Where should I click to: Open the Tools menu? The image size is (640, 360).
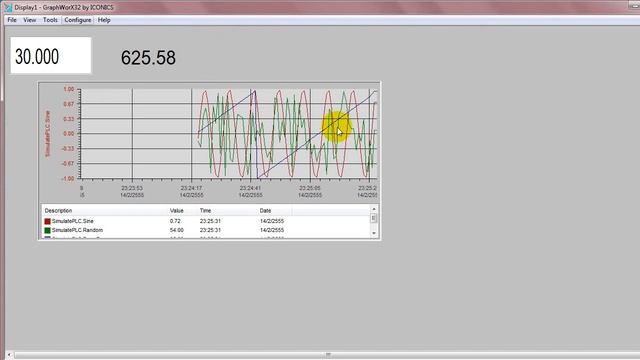pos(50,20)
